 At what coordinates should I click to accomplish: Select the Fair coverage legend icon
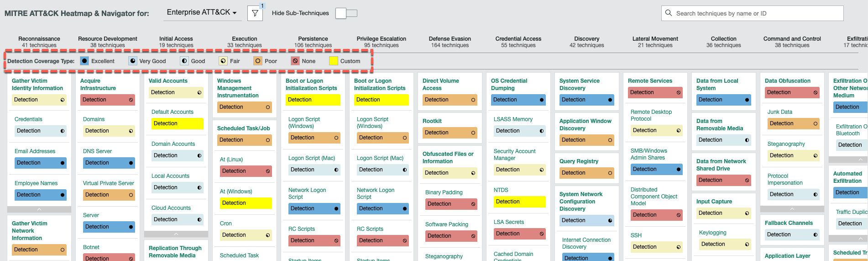(223, 61)
